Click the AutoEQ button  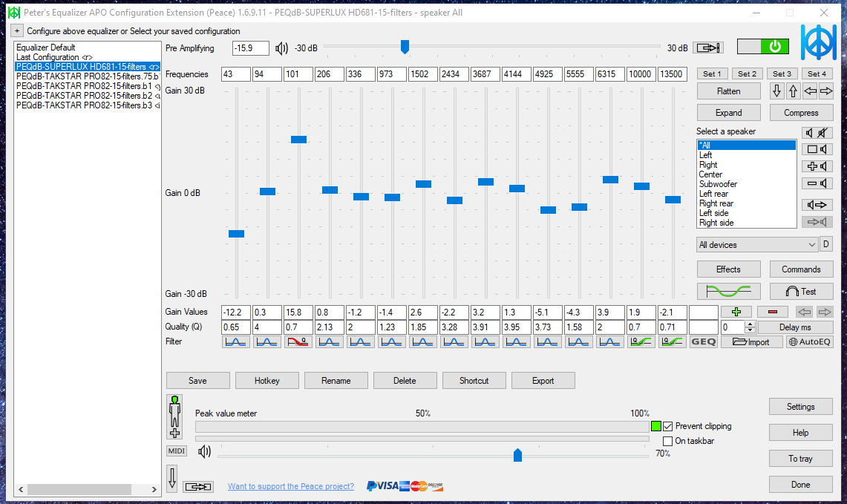pyautogui.click(x=809, y=342)
